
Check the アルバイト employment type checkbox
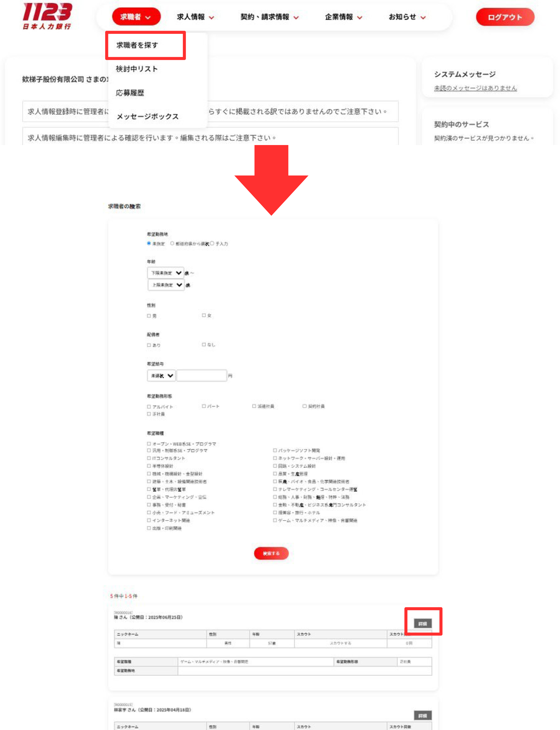(149, 407)
